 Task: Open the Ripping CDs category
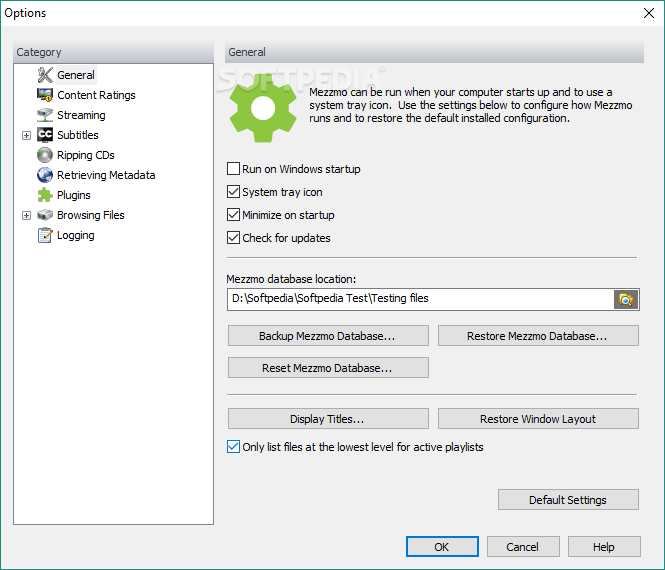pos(86,155)
